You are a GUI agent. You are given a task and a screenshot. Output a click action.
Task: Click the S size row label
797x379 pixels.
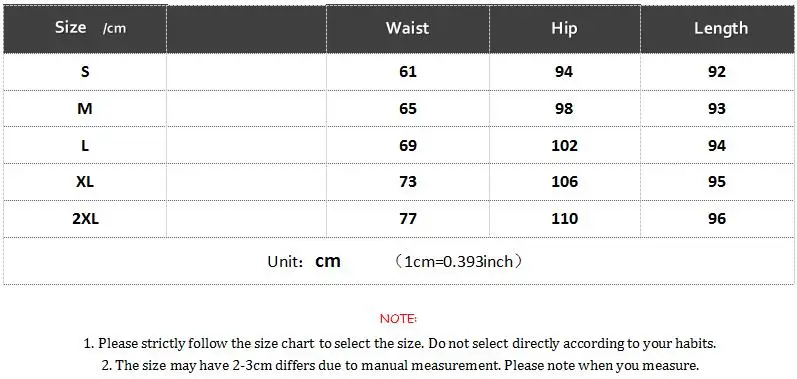(85, 72)
